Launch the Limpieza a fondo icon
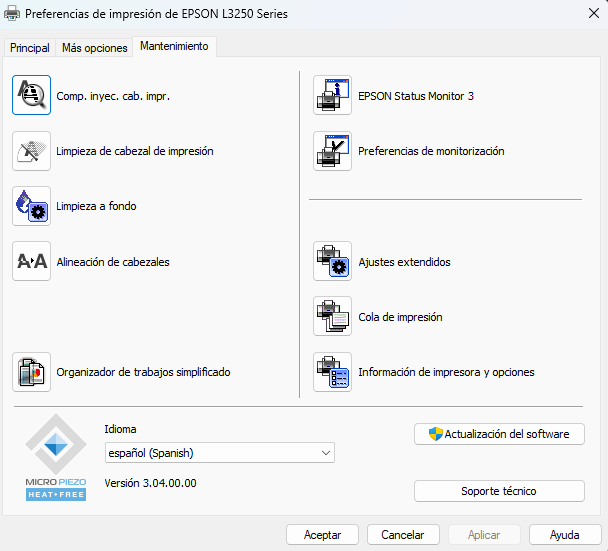 pos(32,206)
